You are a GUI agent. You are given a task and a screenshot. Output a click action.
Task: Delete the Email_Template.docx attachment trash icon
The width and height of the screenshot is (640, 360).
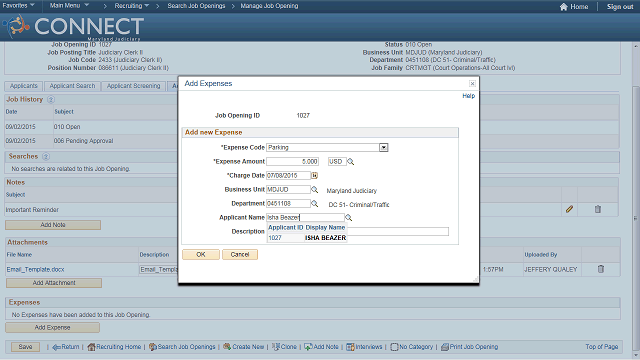601,269
